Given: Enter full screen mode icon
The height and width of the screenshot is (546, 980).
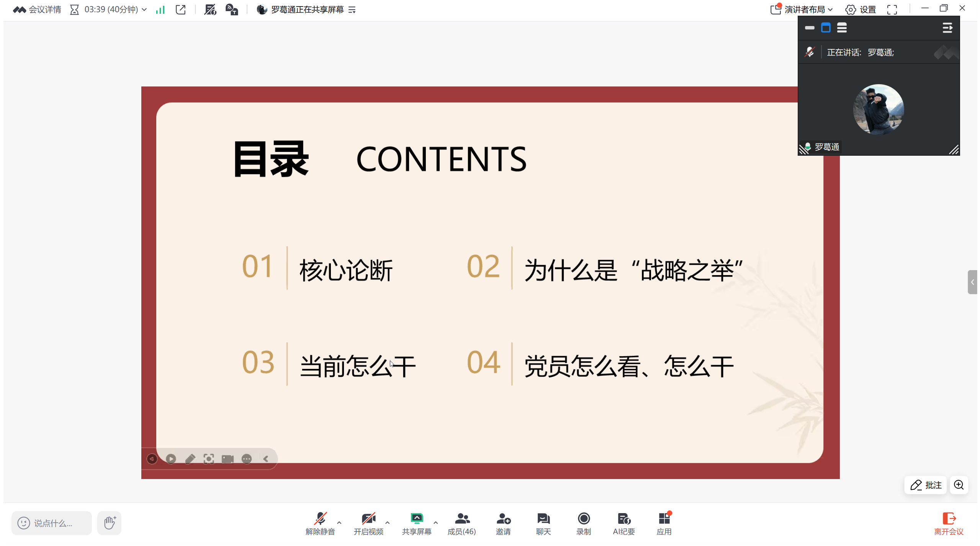Looking at the screenshot, I should [x=892, y=10].
